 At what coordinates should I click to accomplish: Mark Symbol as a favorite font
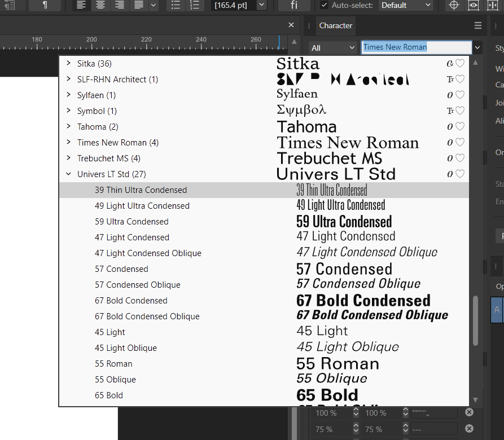(x=460, y=111)
